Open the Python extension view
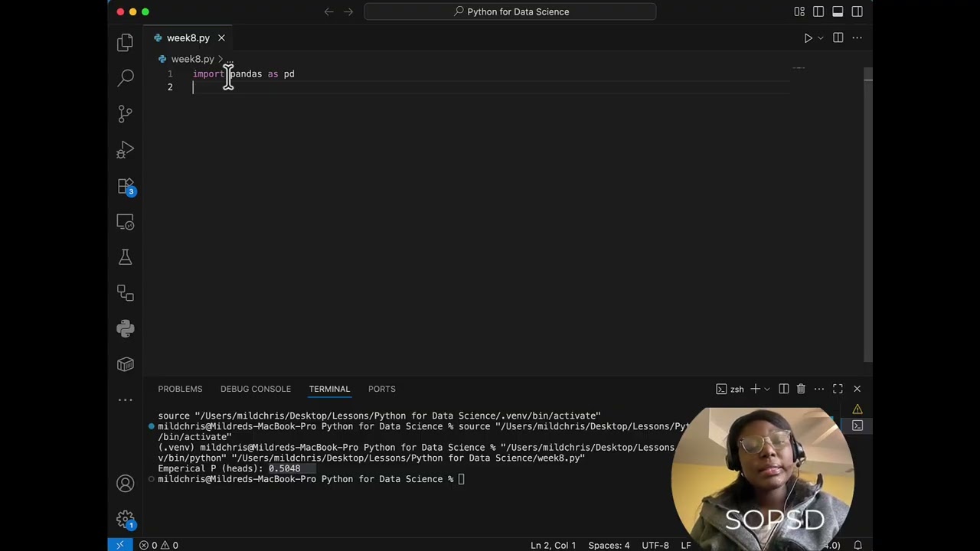The width and height of the screenshot is (980, 551). 126,328
